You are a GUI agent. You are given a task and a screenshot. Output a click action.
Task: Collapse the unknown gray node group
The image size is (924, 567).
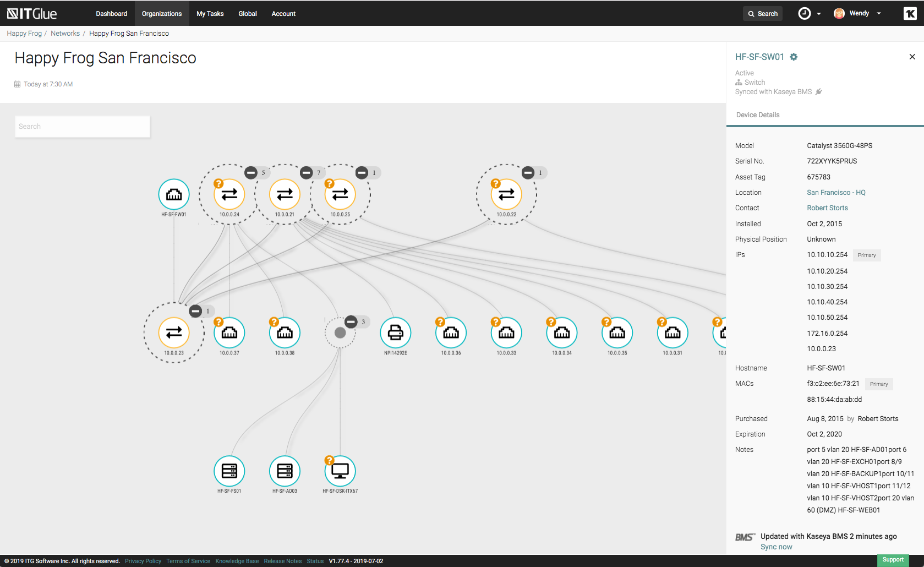click(x=351, y=321)
